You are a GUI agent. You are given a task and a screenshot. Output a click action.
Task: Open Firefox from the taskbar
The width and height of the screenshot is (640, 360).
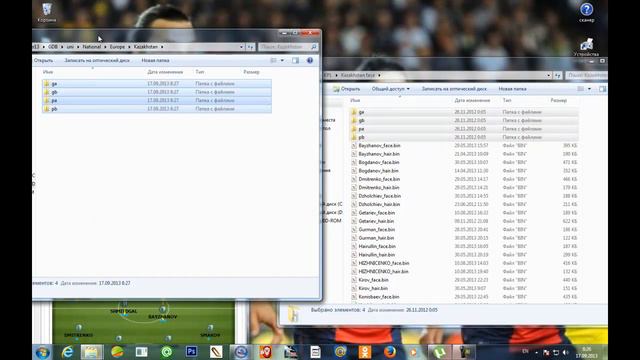pyautogui.click(x=390, y=352)
